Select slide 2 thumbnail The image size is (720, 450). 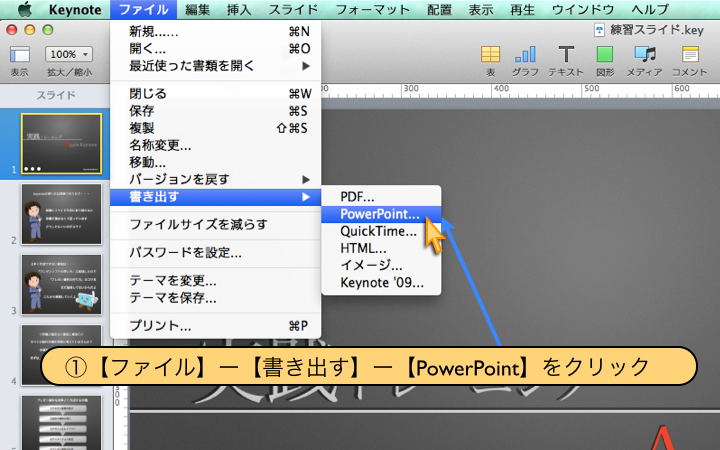(x=62, y=214)
